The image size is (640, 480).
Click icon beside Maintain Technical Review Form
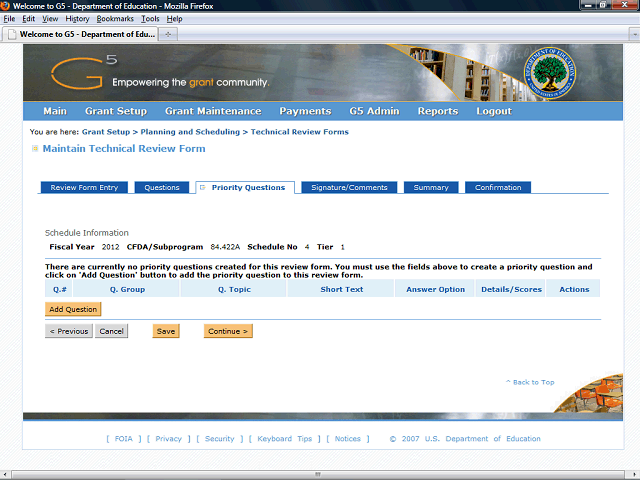35,149
